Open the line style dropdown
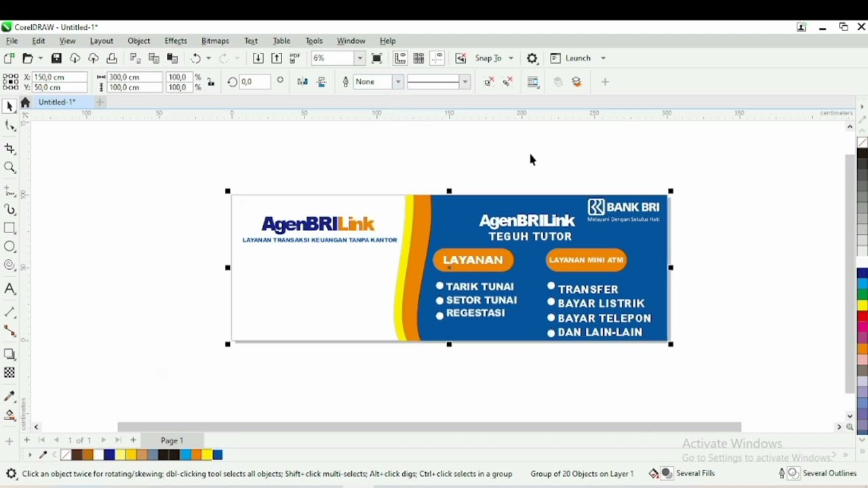The image size is (868, 488). [465, 82]
